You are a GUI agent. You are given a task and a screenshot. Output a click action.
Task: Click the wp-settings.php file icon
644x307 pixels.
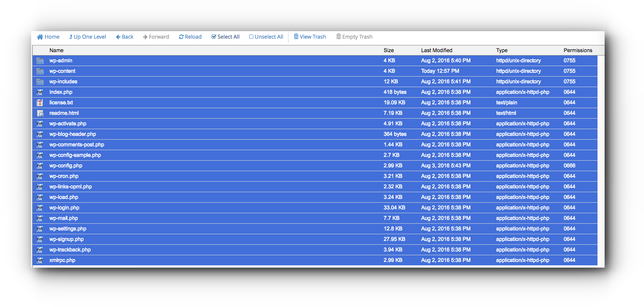point(40,229)
